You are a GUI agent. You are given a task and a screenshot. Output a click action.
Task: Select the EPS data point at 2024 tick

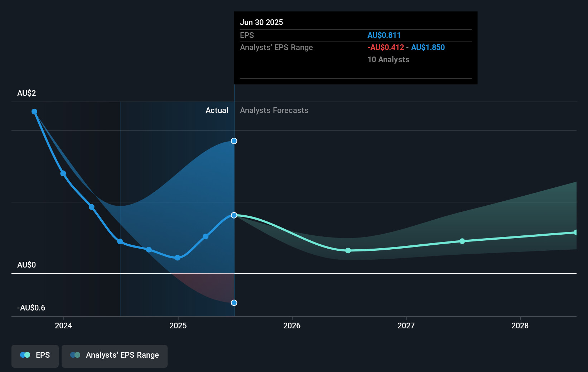pyautogui.click(x=63, y=173)
